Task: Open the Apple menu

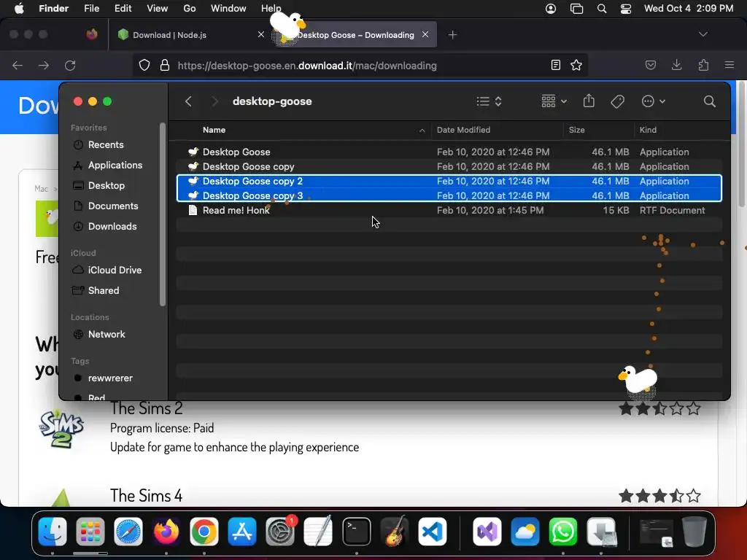Action: click(x=19, y=9)
